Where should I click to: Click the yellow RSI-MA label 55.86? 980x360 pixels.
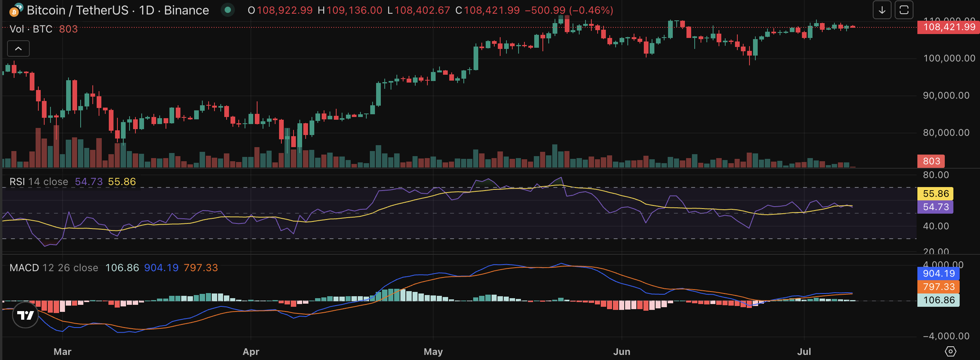point(935,194)
